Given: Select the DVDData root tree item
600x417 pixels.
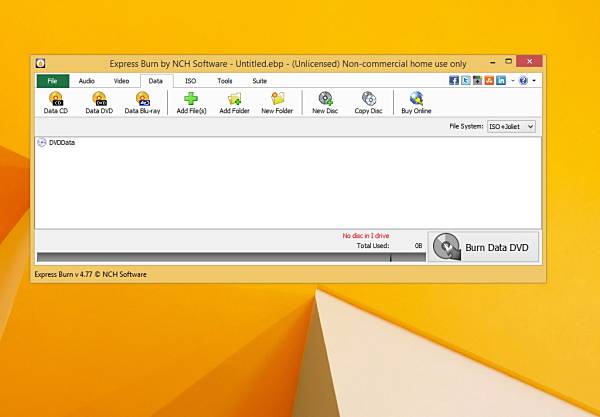Looking at the screenshot, I should [62, 142].
